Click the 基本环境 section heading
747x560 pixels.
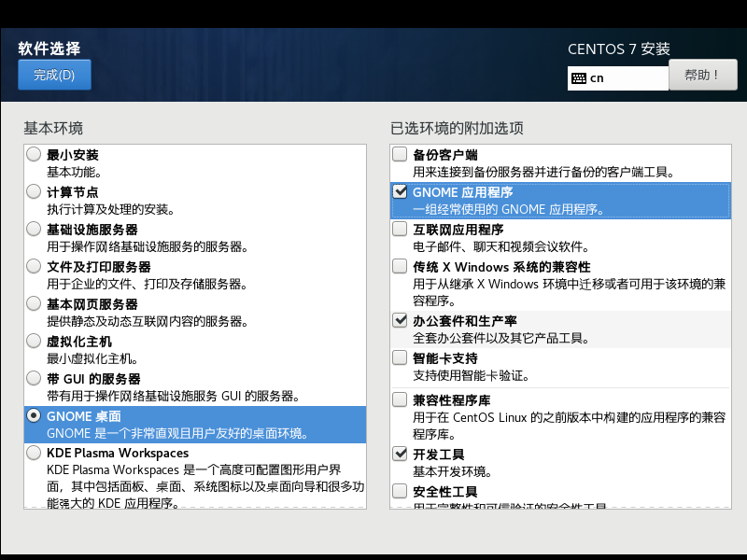click(x=53, y=128)
